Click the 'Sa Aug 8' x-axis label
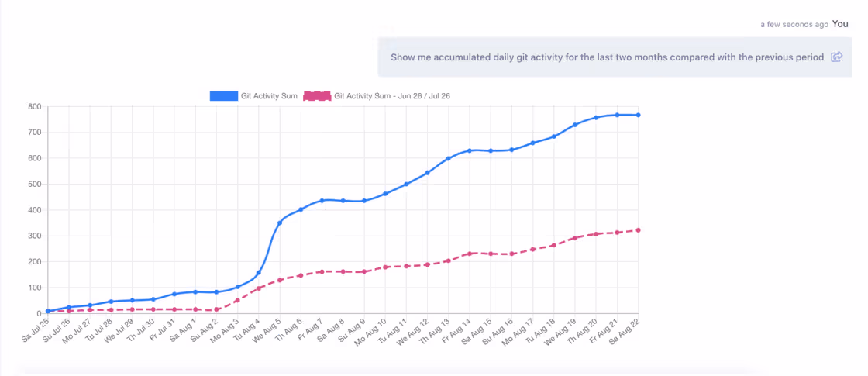868x376 pixels. [330, 329]
